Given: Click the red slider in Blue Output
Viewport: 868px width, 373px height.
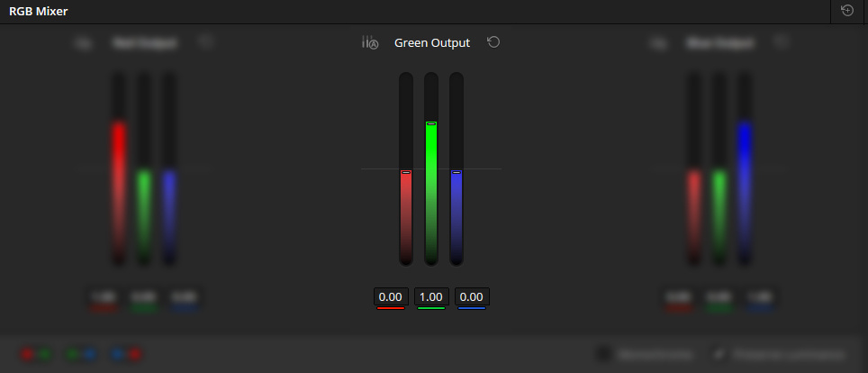Looking at the screenshot, I should pos(694,169).
